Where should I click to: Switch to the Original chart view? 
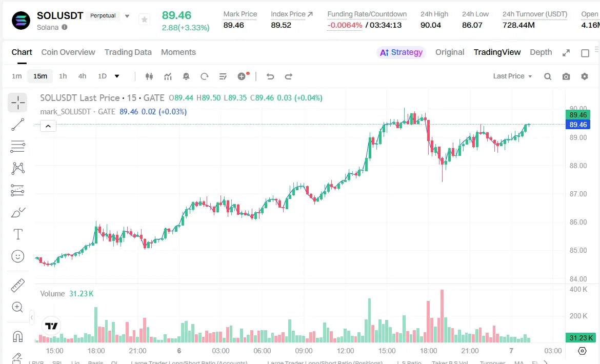tap(450, 52)
